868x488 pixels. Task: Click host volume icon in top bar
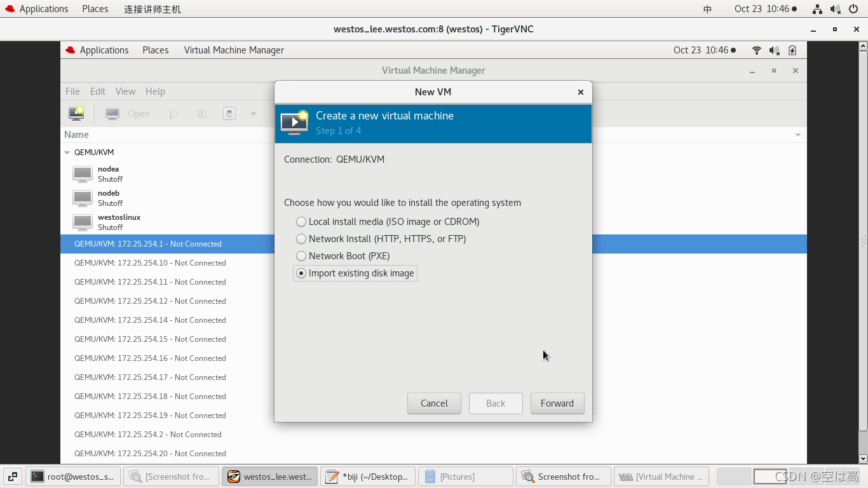pos(835,9)
